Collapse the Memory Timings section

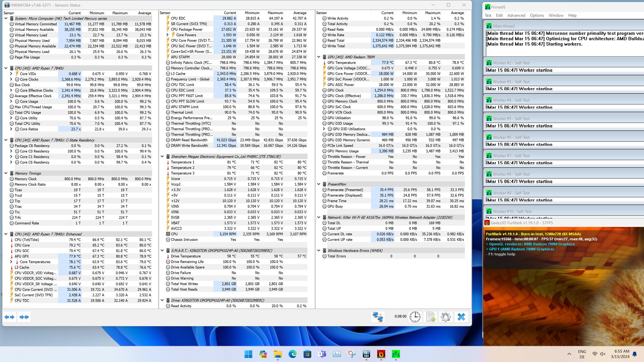6,173
